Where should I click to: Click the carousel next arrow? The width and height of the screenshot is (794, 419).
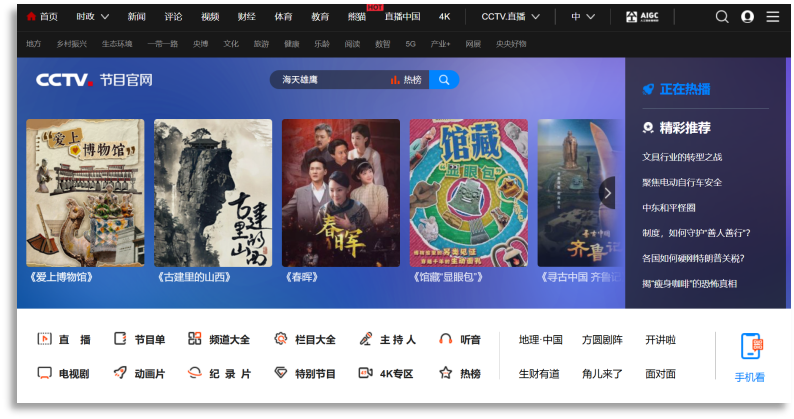[x=607, y=193]
